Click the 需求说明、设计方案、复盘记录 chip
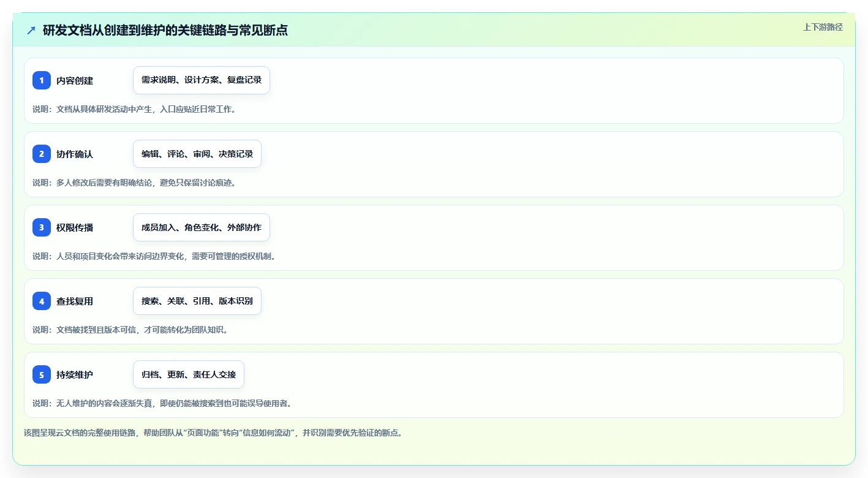This screenshot has height=478, width=868. coord(202,80)
